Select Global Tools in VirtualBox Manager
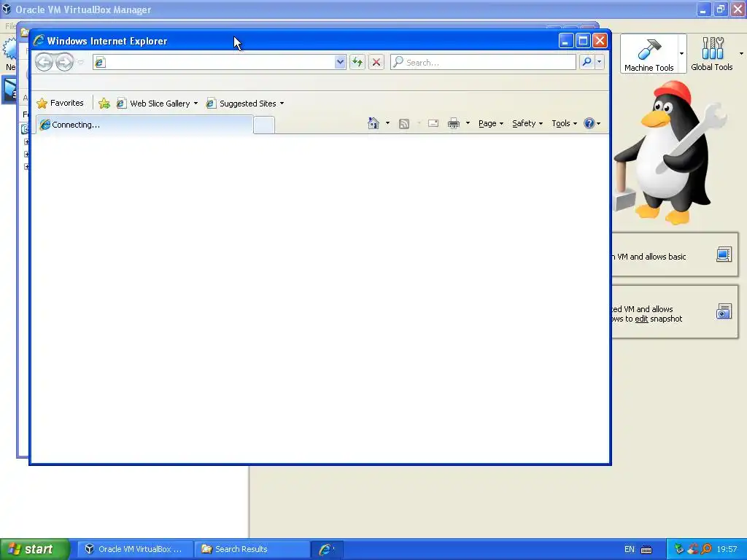Screen dimensions: 747x560 (712, 53)
